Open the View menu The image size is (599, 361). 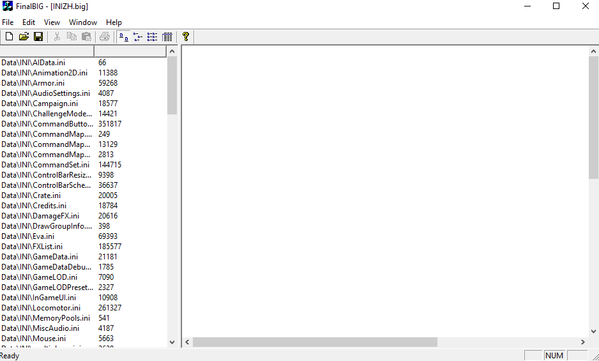(x=52, y=22)
